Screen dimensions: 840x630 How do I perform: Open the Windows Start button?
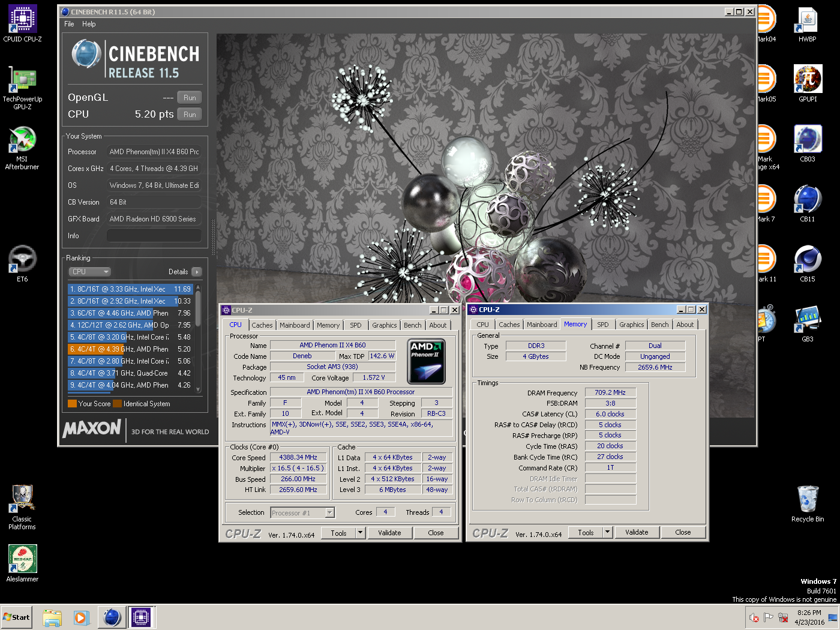click(x=16, y=617)
